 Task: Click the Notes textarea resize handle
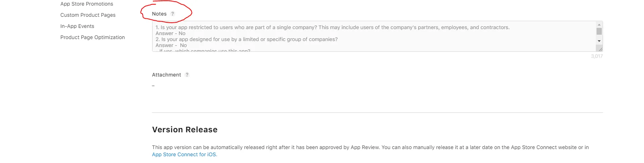tap(599, 49)
